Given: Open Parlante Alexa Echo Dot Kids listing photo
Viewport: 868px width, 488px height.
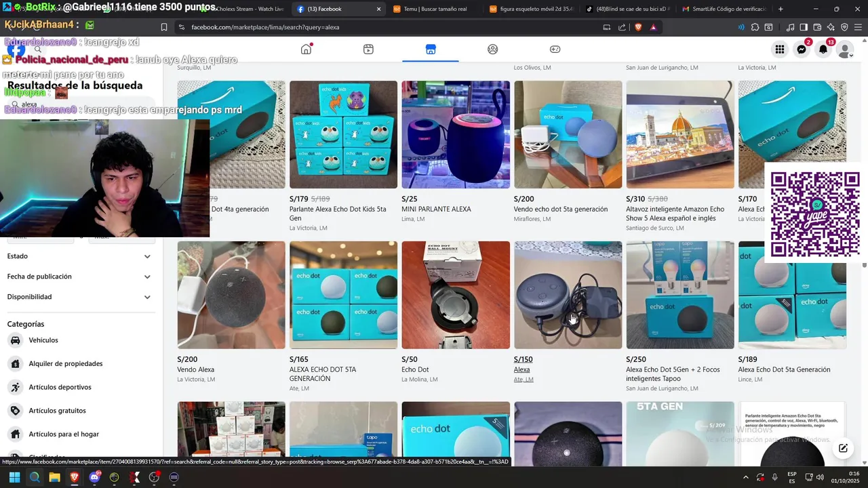Looking at the screenshot, I should (x=343, y=135).
